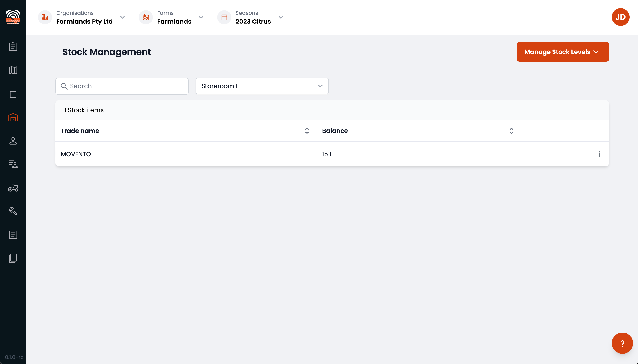Open the container sidebar icon below the map
The image size is (638, 364).
13,94
